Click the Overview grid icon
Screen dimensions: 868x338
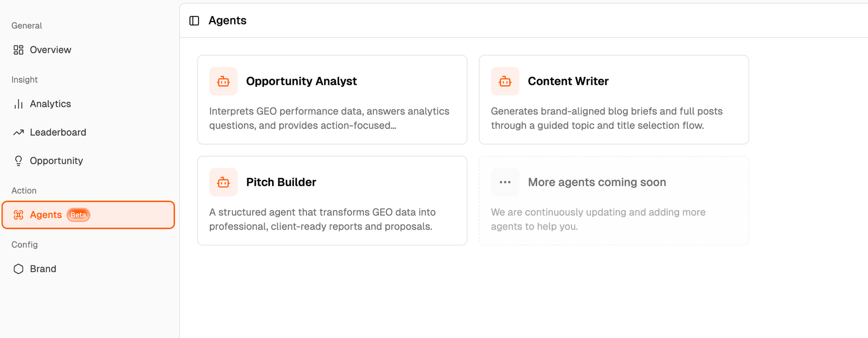(x=19, y=50)
